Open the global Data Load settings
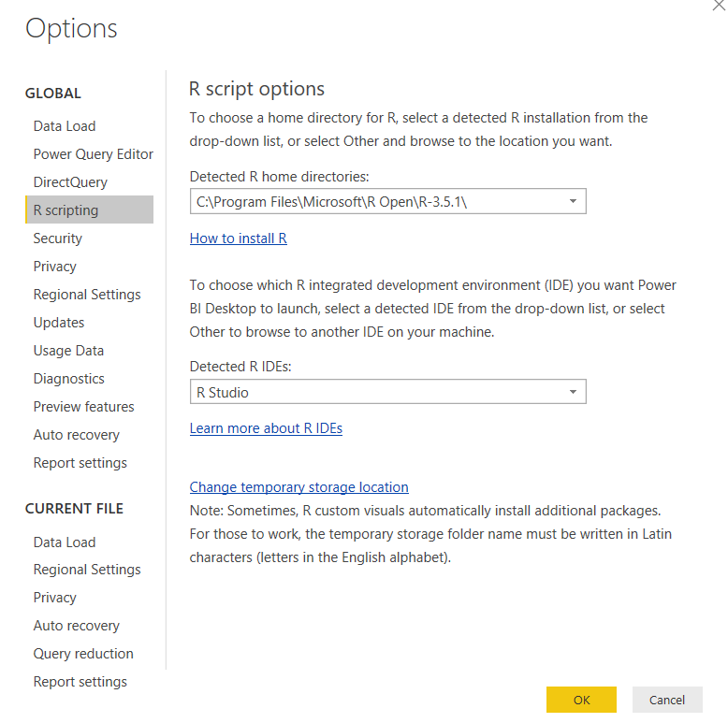The height and width of the screenshot is (723, 728). (x=65, y=126)
